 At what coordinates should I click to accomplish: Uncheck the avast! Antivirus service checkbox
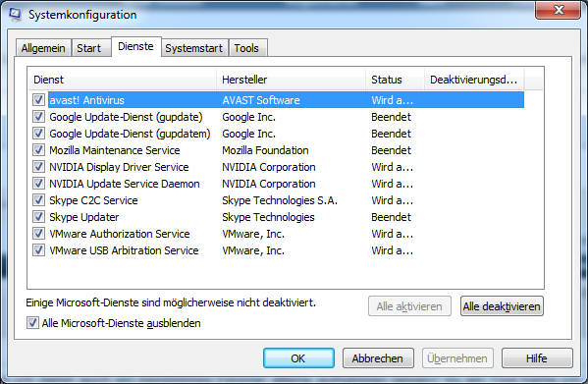pyautogui.click(x=38, y=100)
